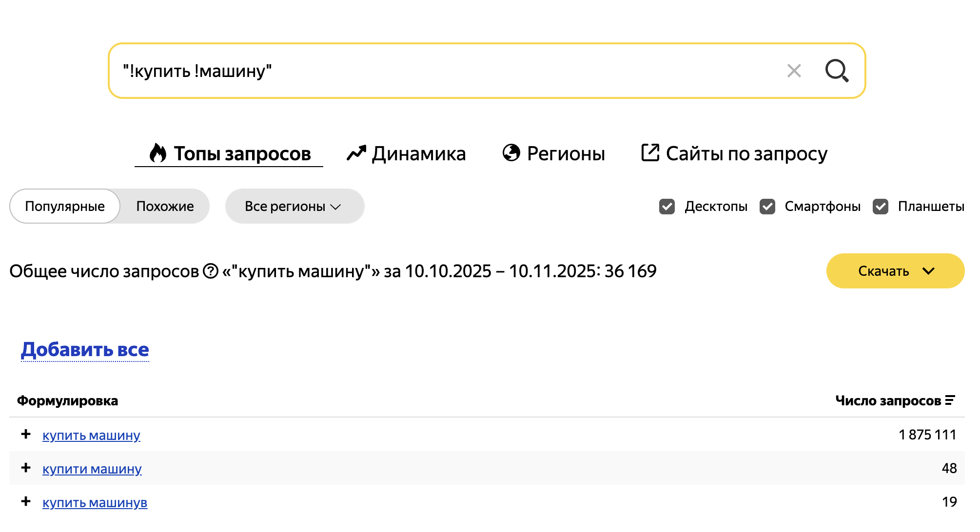Switch to Похожие queries
The width and height of the screenshot is (980, 532).
[165, 207]
